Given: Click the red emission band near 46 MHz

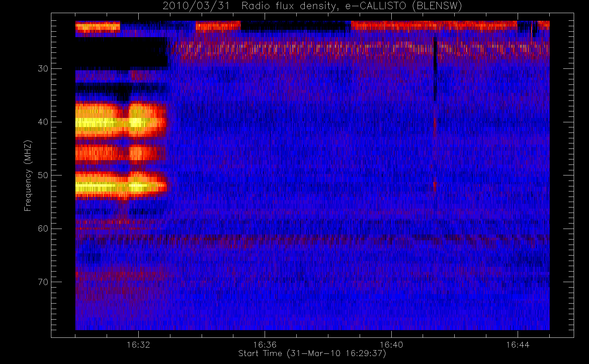Looking at the screenshot, I should click(120, 153).
